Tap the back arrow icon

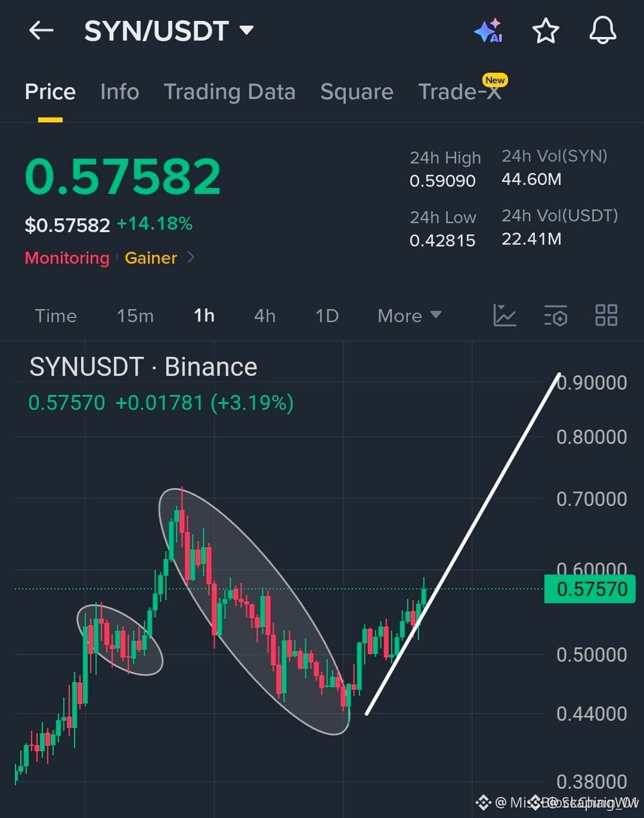pos(41,30)
